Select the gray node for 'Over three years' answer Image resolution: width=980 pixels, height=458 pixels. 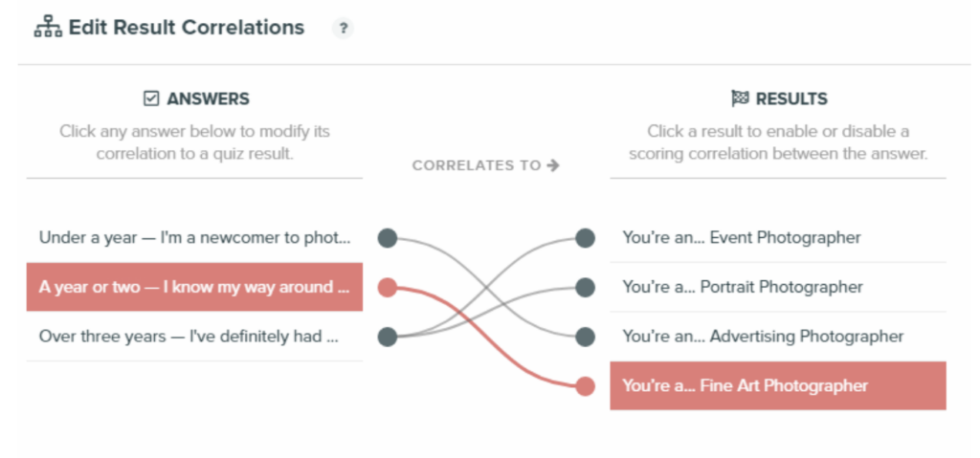[x=388, y=337]
